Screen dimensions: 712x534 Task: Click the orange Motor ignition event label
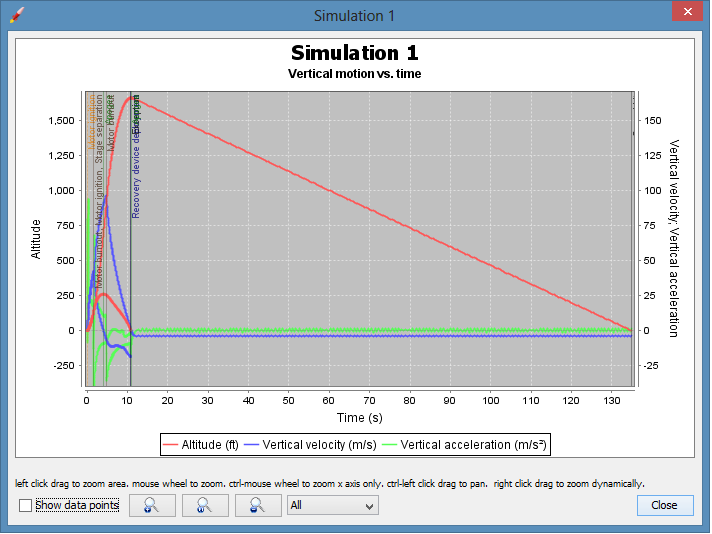pyautogui.click(x=91, y=122)
